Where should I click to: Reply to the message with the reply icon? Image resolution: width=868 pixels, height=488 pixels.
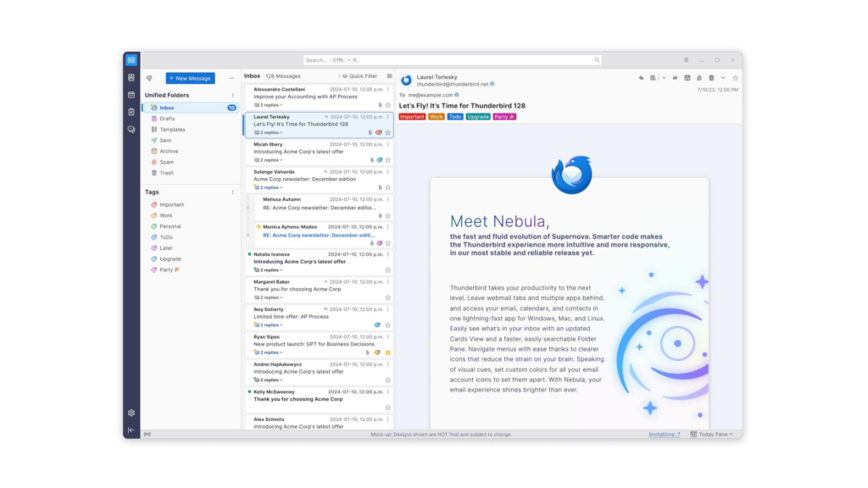click(x=641, y=78)
